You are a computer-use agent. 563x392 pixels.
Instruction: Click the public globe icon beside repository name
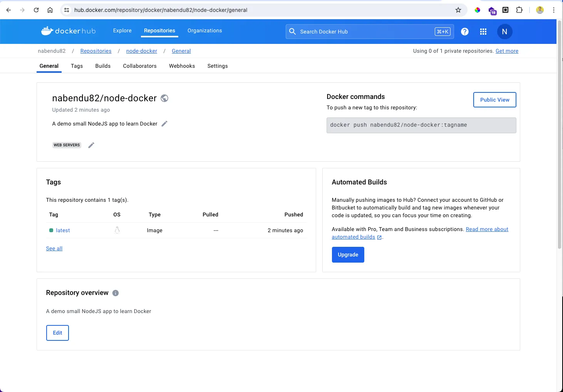coord(164,98)
